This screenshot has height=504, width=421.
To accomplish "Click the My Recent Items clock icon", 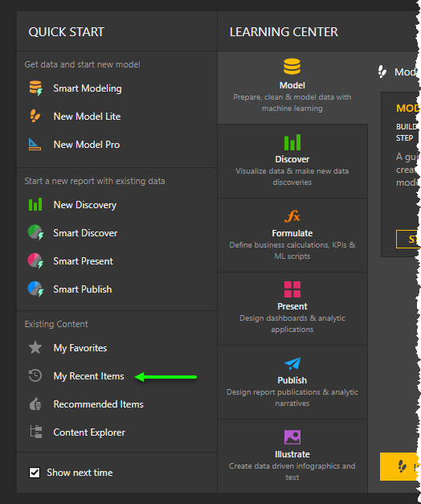I will click(35, 375).
